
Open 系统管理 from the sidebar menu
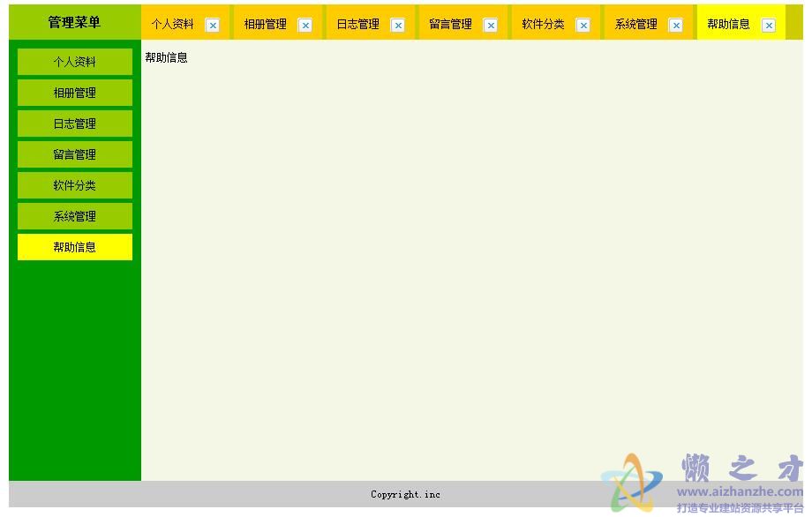75,216
